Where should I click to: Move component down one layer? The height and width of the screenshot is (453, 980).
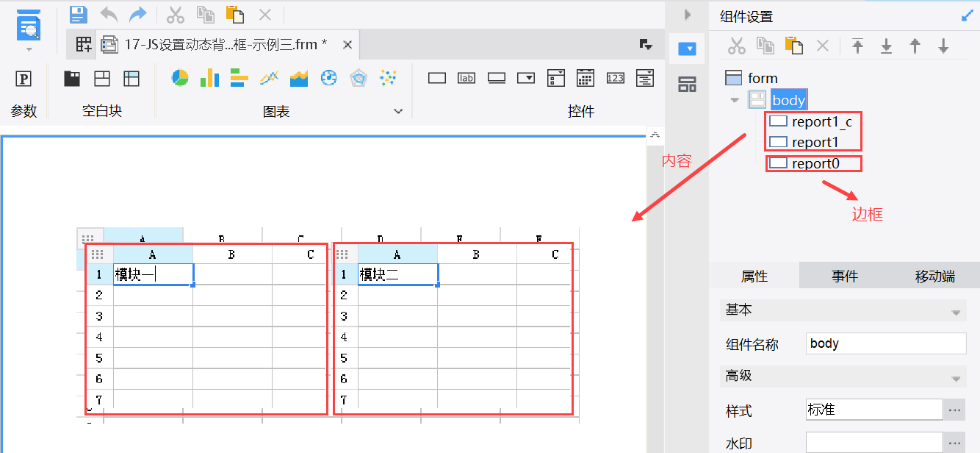(944, 46)
